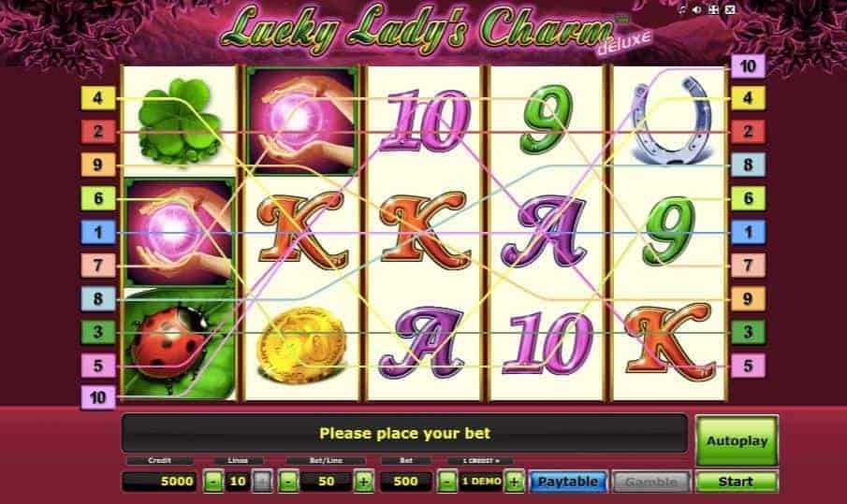
Task: Select payline 10 marker on right
Action: [x=748, y=65]
